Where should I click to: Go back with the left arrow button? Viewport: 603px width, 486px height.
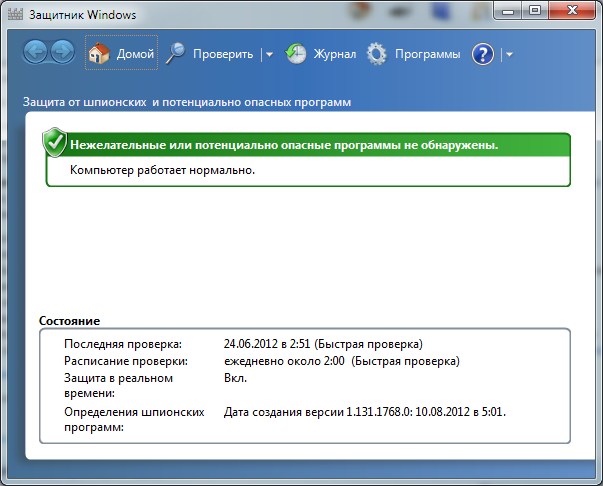(36, 52)
